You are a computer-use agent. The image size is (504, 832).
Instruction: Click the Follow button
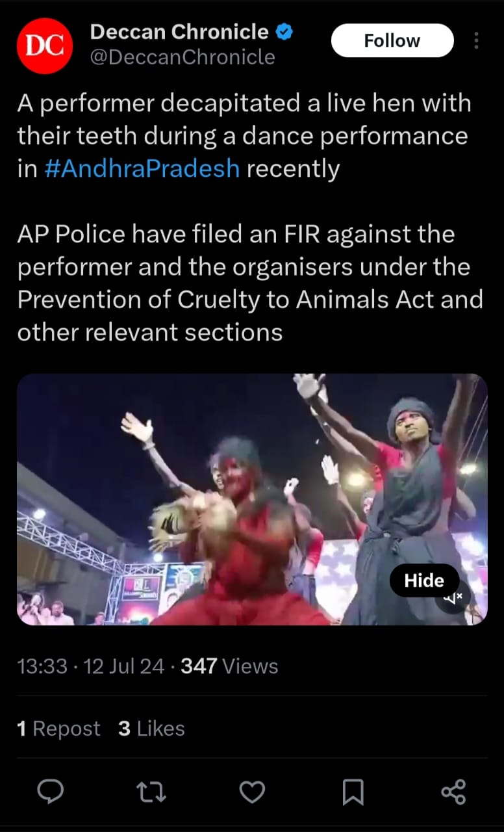pyautogui.click(x=392, y=41)
